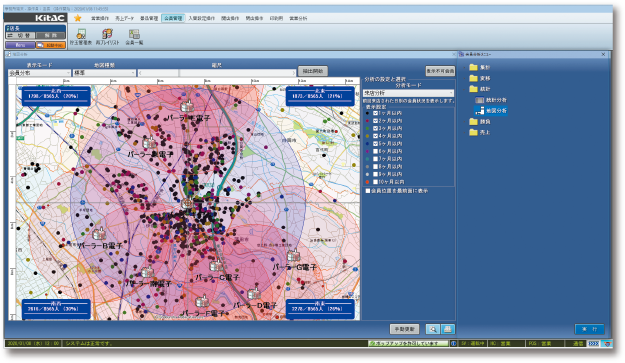Screen dimensions: 625x363
Task: Enable the 10ヶ月以内 checkbox
Action: (375, 182)
